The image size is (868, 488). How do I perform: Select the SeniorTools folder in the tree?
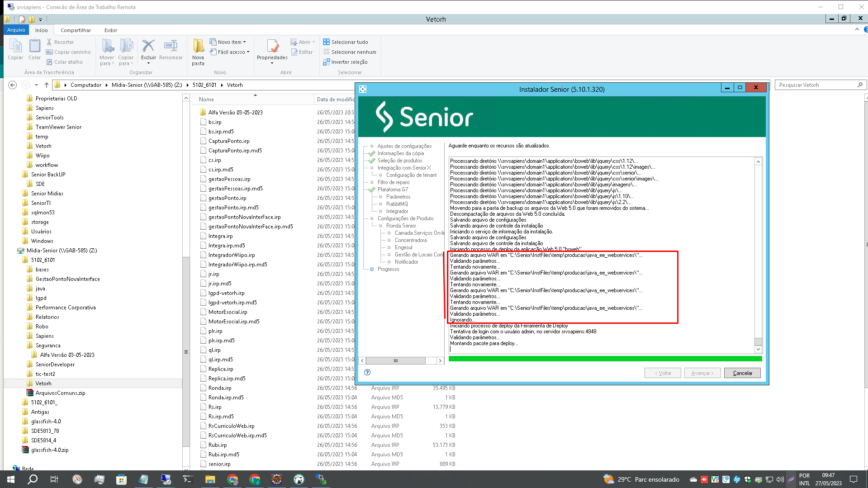pos(50,118)
